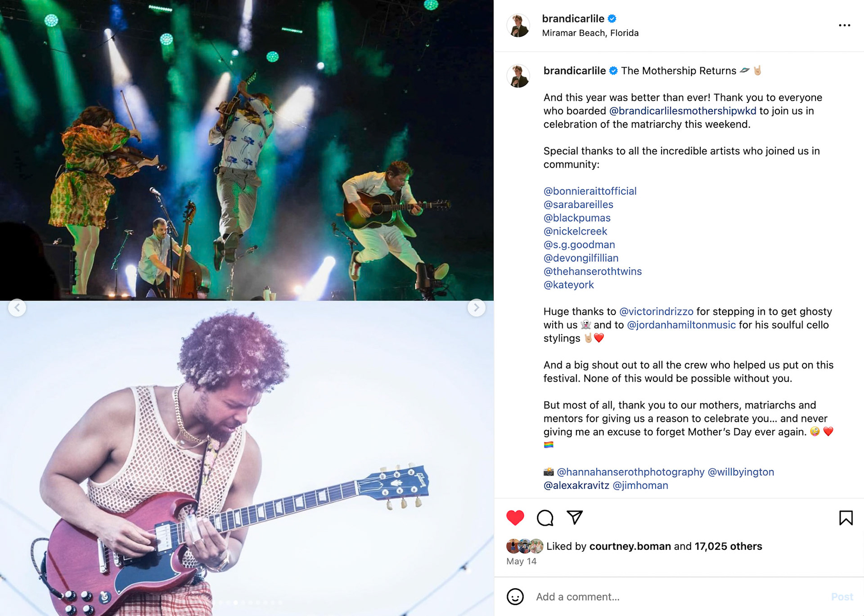This screenshot has width=864, height=616.
Task: Open Miramar Beach, Florida location
Action: (x=590, y=33)
